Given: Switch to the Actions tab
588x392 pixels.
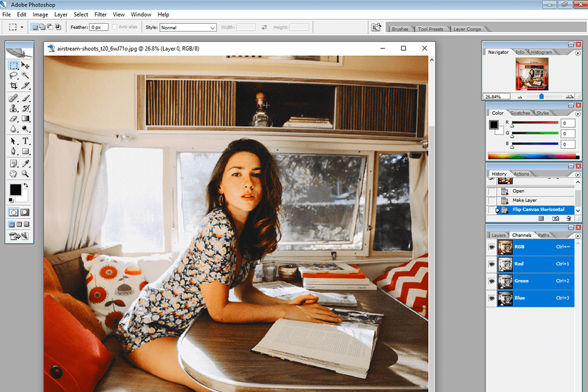Looking at the screenshot, I should click(x=521, y=174).
